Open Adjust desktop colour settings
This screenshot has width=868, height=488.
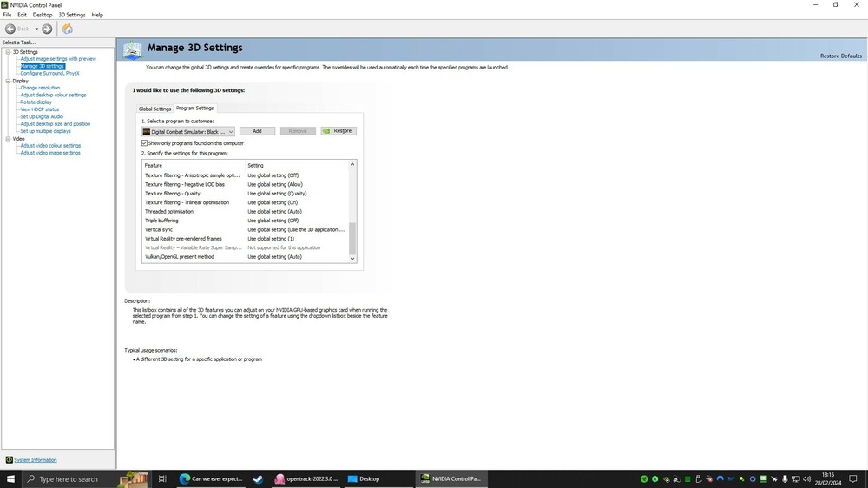click(x=53, y=95)
